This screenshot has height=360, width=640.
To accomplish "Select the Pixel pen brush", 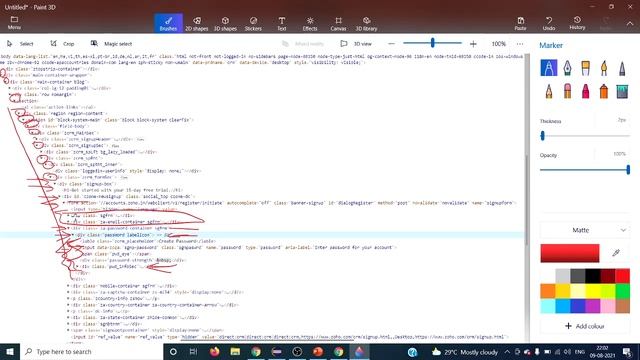I will [622, 68].
